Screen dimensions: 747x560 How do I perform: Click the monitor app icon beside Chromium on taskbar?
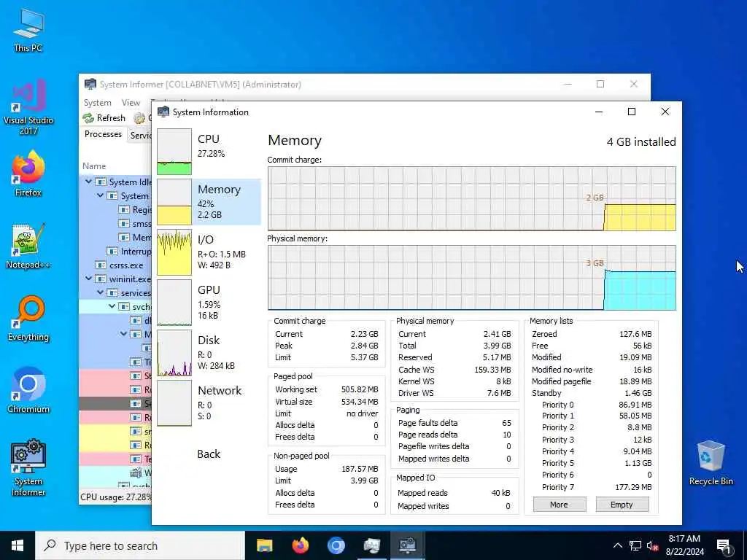[x=371, y=545]
